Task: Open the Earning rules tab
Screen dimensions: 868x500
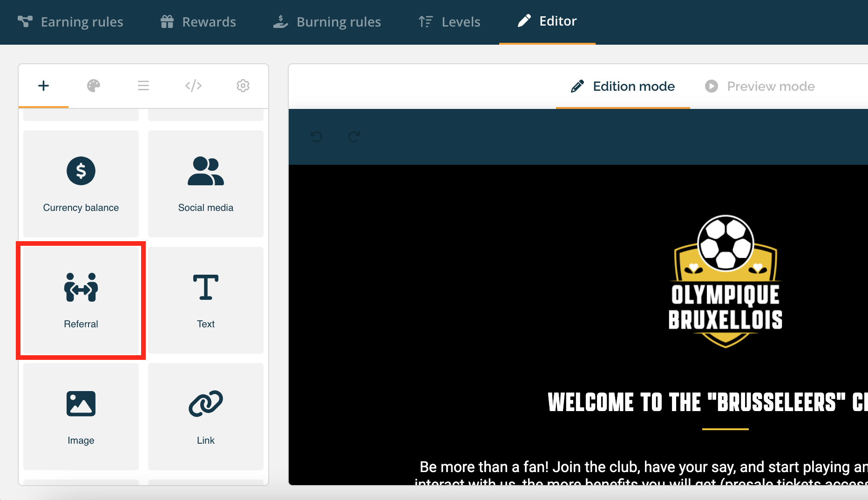Action: coord(70,22)
